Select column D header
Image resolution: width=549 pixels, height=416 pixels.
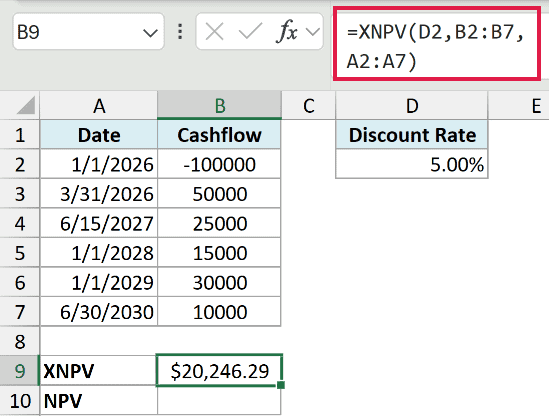click(x=412, y=105)
